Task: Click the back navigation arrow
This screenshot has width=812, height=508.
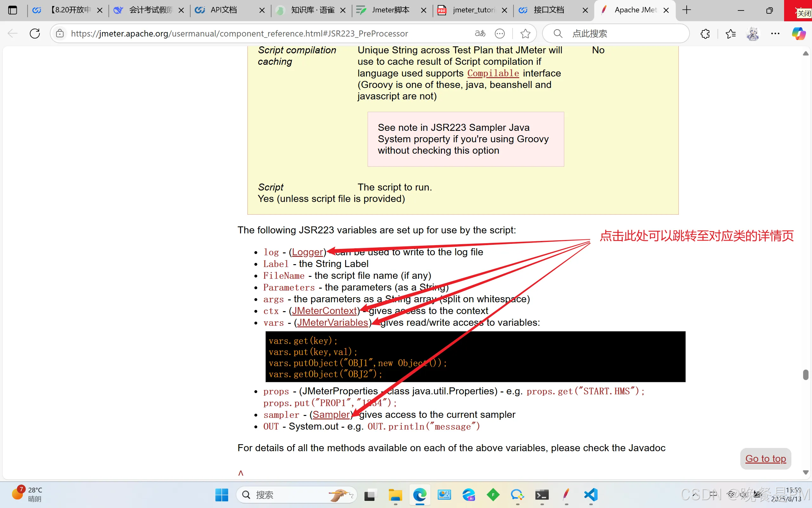Action: click(x=12, y=33)
